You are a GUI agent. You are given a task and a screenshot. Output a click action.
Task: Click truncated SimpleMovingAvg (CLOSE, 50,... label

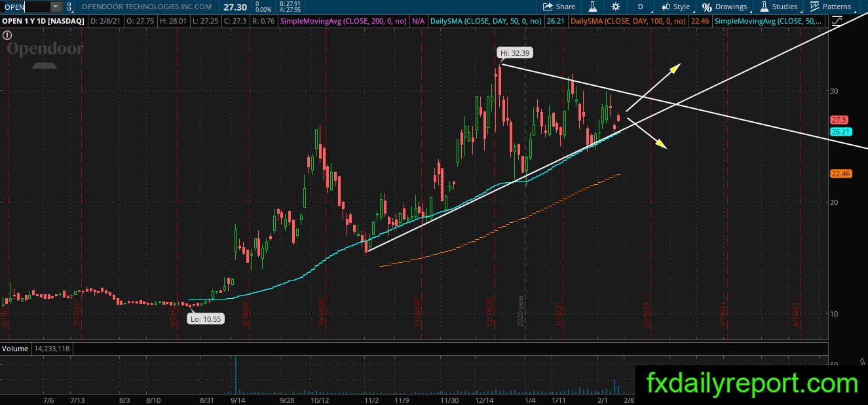(x=769, y=21)
